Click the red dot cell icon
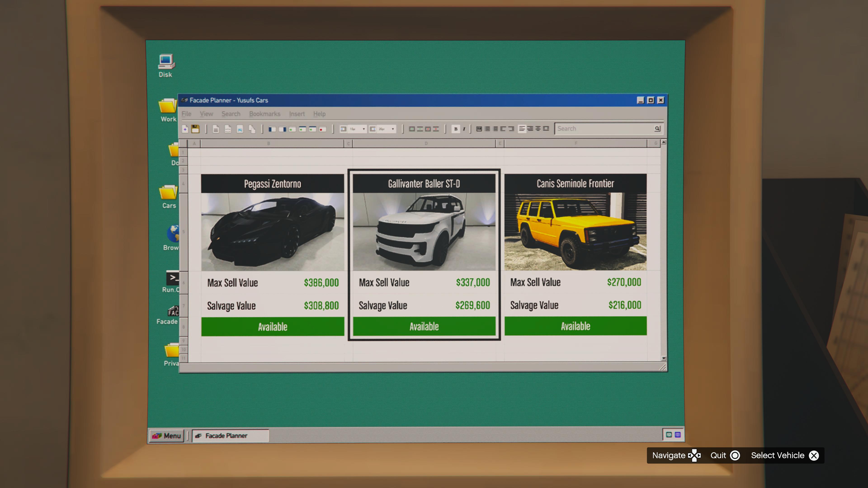The width and height of the screenshot is (868, 488). coord(323,129)
